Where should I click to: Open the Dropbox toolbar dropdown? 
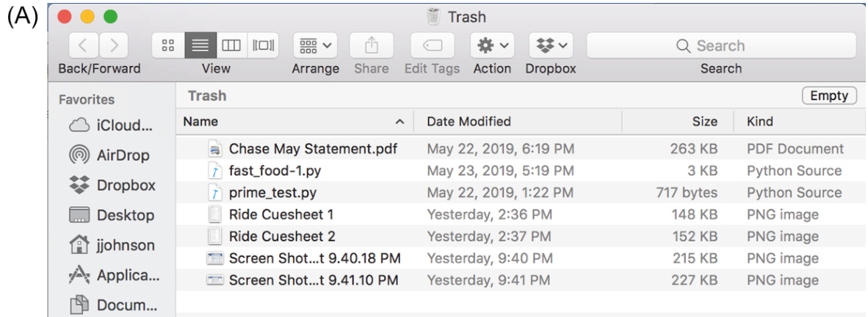point(551,45)
